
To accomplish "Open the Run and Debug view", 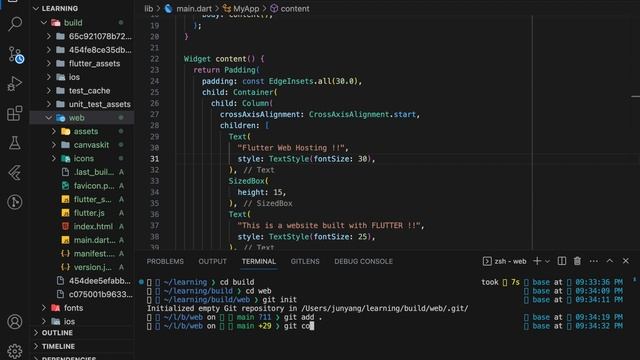I will coord(15,84).
